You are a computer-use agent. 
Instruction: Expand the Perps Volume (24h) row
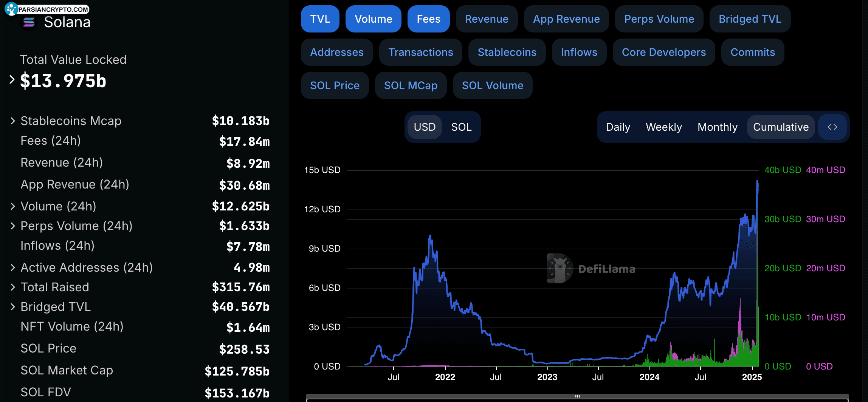point(13,226)
